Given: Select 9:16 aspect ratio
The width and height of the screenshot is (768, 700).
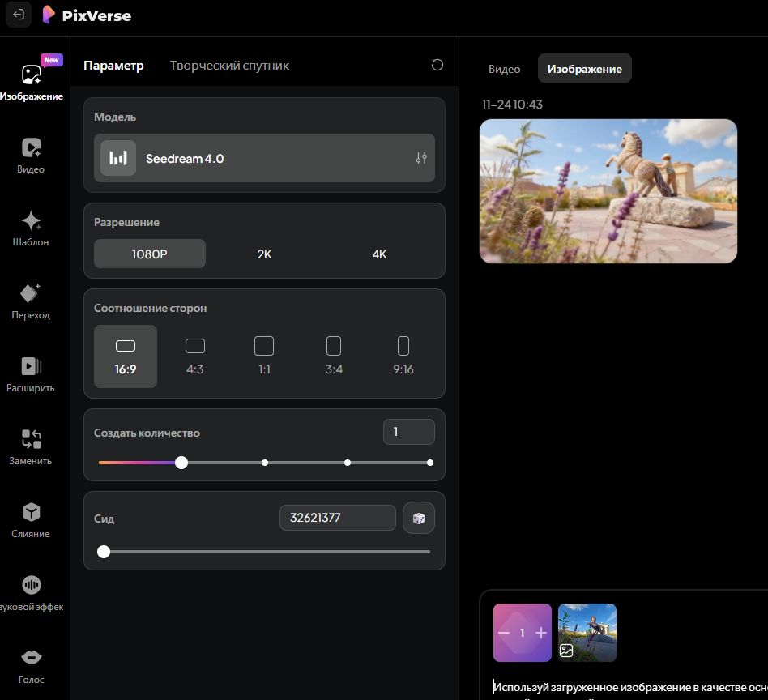Looking at the screenshot, I should tap(403, 356).
